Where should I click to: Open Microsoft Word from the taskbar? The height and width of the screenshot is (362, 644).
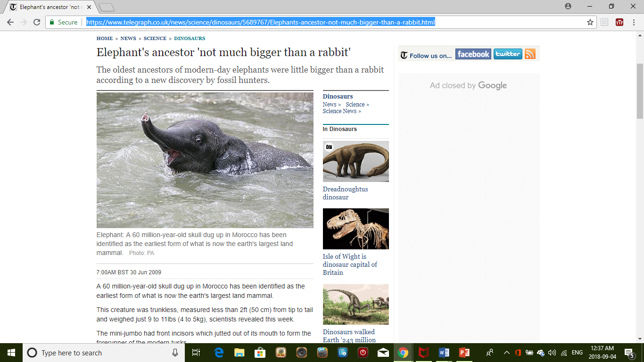tap(444, 353)
